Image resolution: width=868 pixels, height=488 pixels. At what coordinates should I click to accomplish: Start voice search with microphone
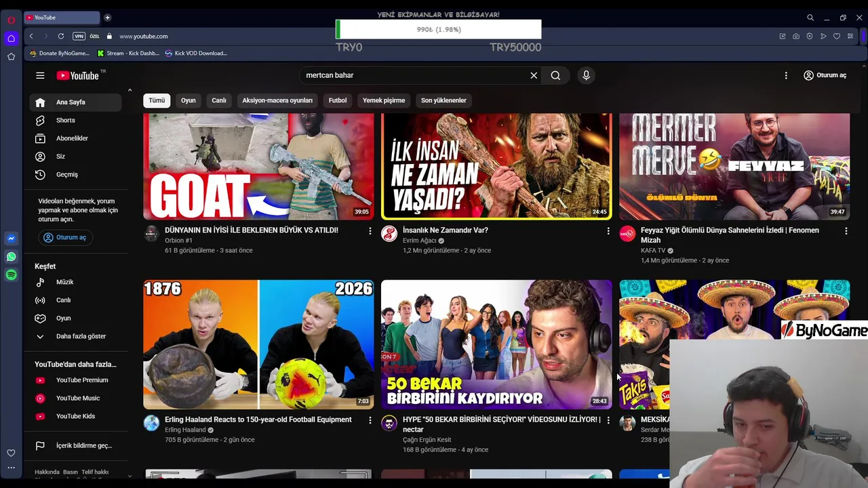(587, 75)
